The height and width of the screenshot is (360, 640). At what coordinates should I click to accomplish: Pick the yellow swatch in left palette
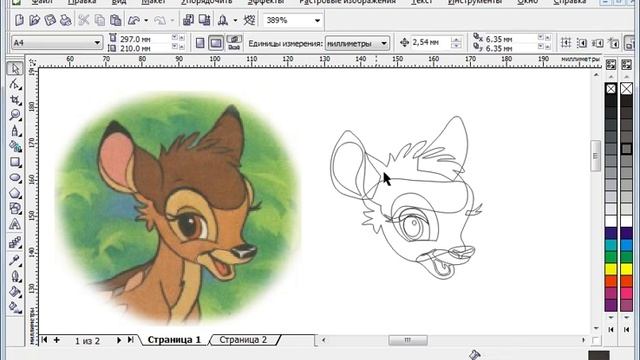click(x=611, y=269)
